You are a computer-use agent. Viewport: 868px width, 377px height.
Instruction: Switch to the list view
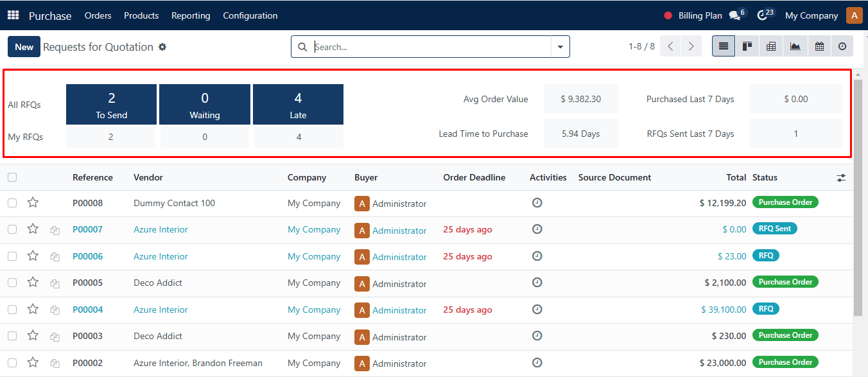click(x=724, y=46)
